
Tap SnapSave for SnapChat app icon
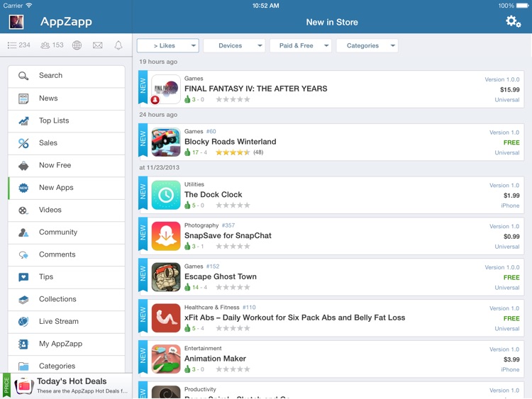pyautogui.click(x=166, y=236)
